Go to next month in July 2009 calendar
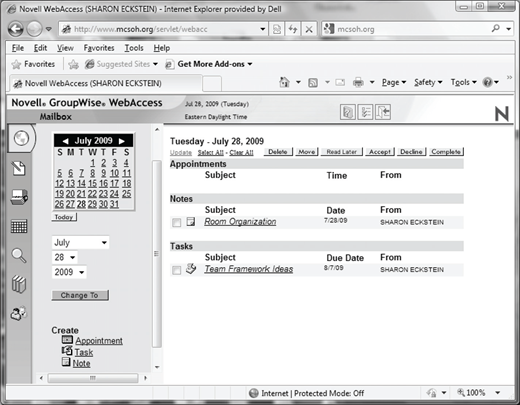Viewport: 520px width, 405px height. (122, 141)
